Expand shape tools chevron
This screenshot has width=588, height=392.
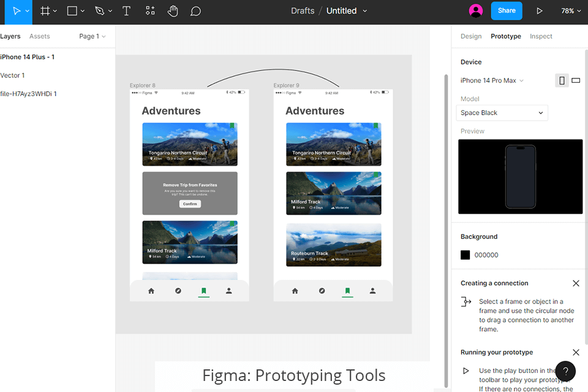click(x=83, y=11)
